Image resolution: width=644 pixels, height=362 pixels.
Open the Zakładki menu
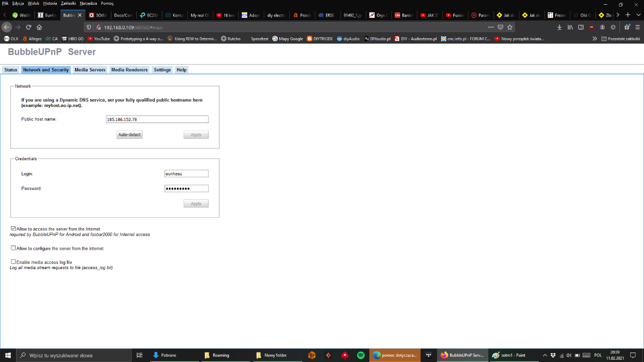click(68, 3)
